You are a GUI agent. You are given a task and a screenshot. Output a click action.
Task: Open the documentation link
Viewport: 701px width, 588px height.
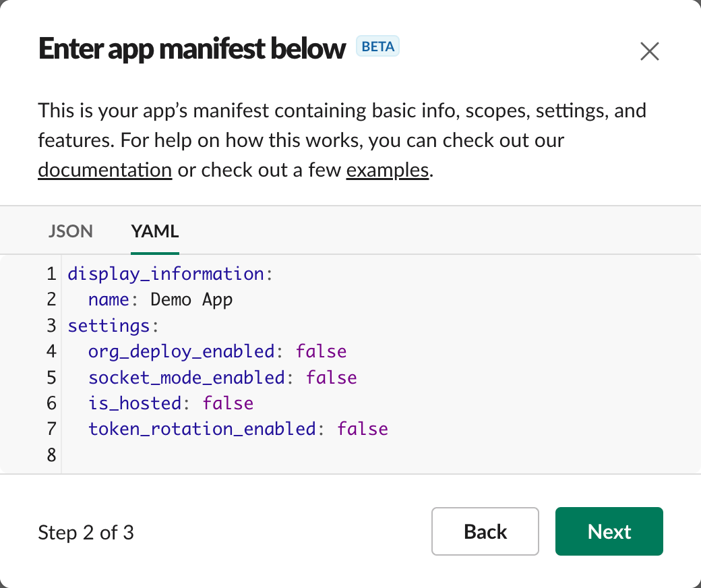point(104,169)
